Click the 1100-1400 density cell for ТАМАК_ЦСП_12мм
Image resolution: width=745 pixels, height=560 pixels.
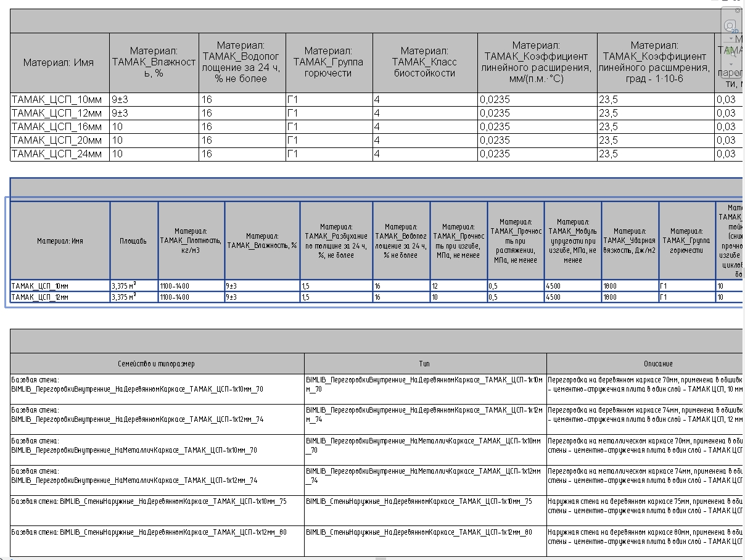coord(191,297)
